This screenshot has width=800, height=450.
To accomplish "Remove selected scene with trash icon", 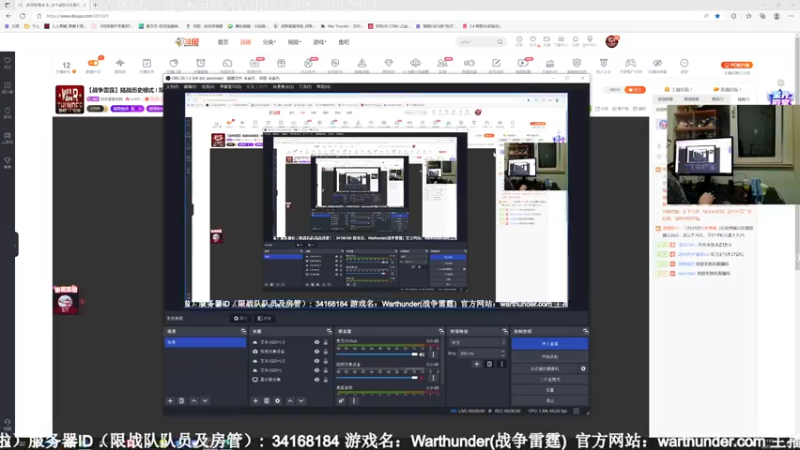I will [182, 401].
